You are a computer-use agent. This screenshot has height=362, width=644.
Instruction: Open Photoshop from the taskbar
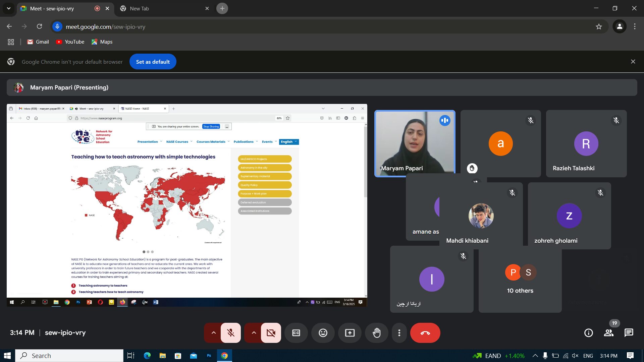coord(209,356)
